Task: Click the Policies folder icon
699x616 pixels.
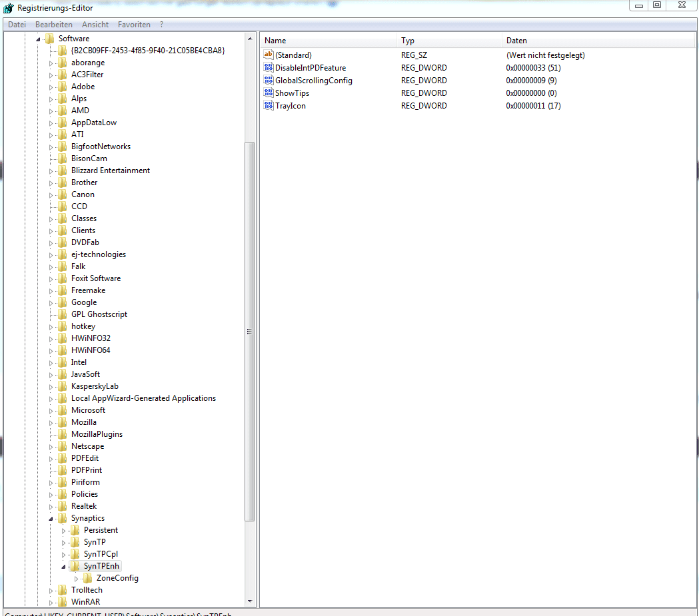Action: coord(63,494)
